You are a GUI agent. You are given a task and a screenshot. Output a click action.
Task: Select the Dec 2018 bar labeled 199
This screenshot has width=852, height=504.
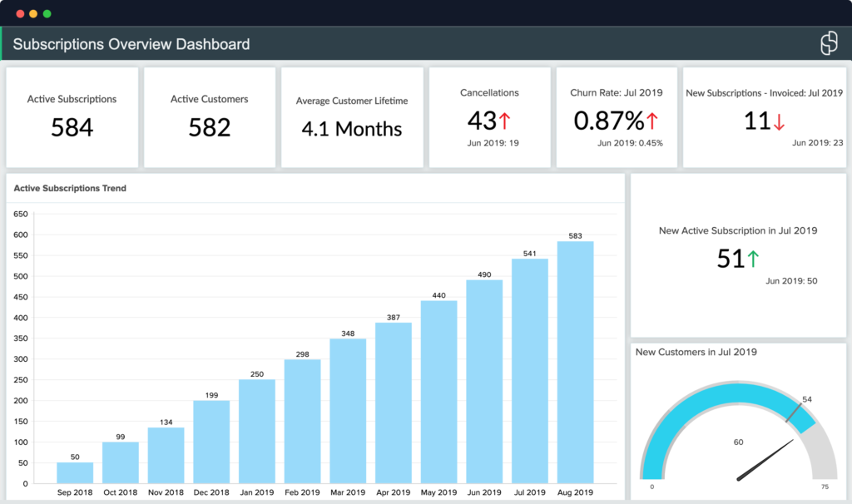pos(211,442)
